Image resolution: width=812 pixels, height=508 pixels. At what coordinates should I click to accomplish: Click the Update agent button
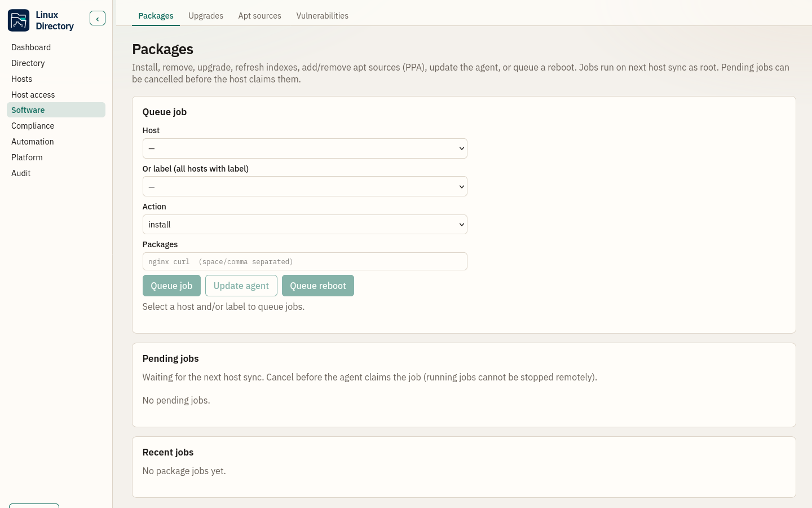(x=241, y=286)
